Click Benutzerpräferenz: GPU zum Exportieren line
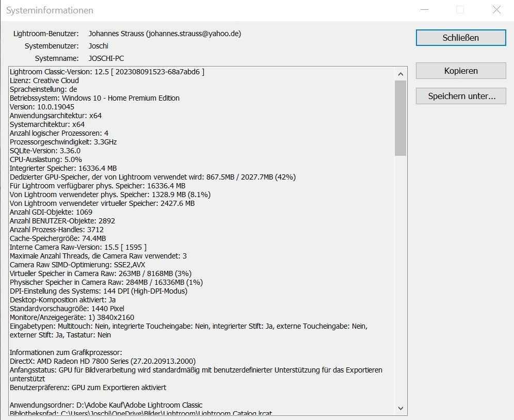Image resolution: width=514 pixels, height=420 pixels. coord(88,387)
